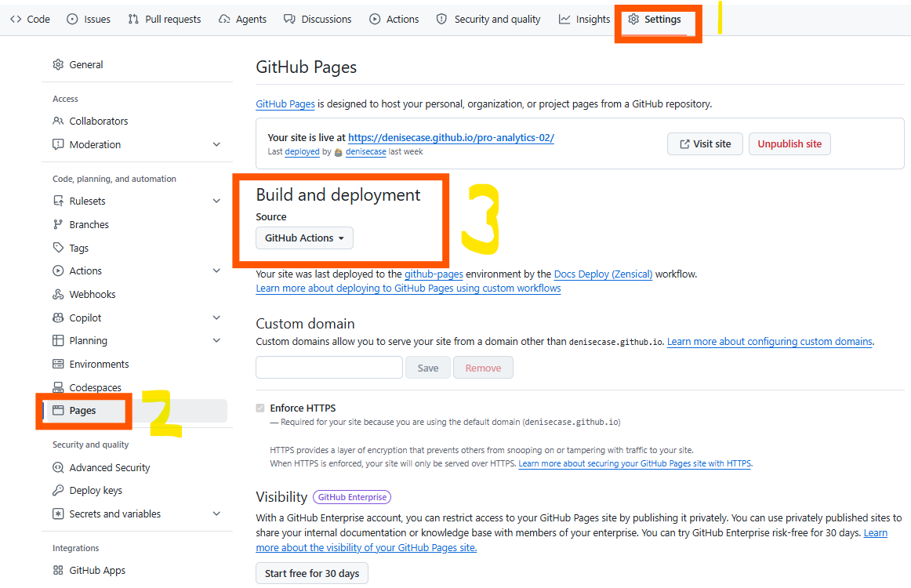This screenshot has height=588, width=911.
Task: Click the Visit site button
Action: 705,143
